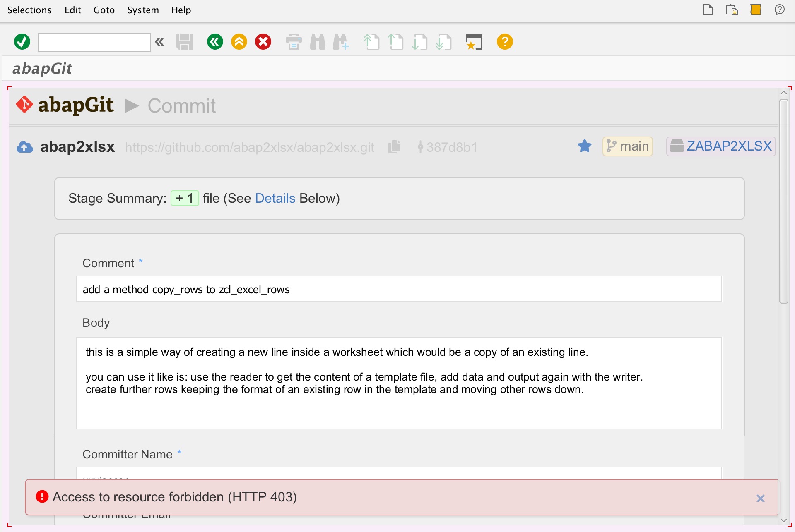Toggle the blue favorite star for the repository
This screenshot has width=795, height=532.
(585, 146)
